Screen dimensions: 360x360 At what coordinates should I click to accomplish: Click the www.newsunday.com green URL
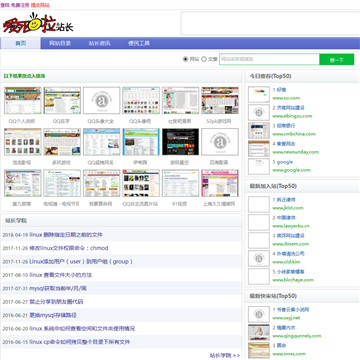(x=295, y=152)
